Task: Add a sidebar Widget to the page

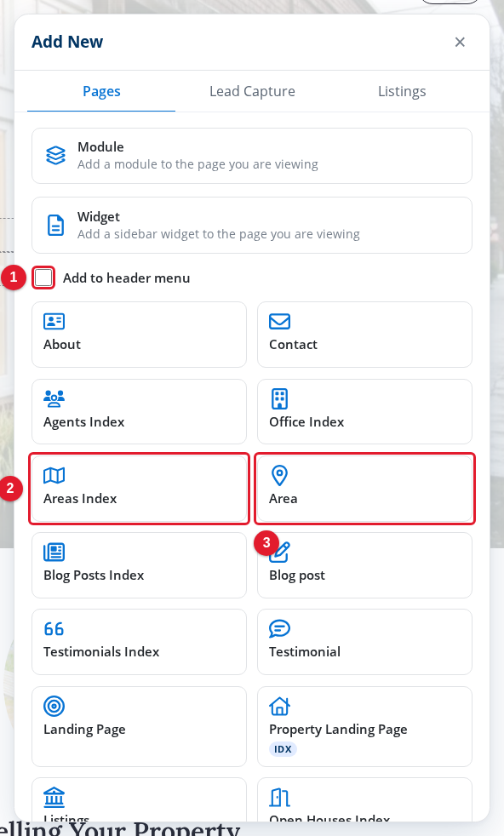Action: click(252, 225)
